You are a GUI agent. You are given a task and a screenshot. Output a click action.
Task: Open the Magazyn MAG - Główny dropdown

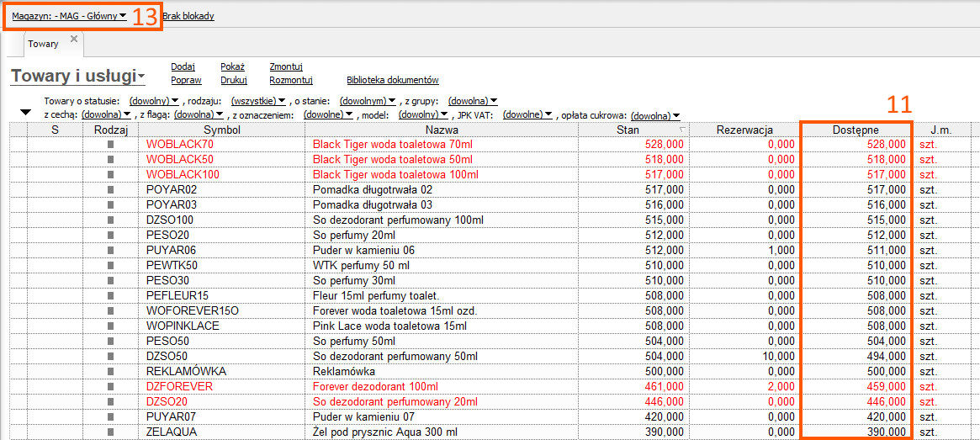[x=69, y=16]
